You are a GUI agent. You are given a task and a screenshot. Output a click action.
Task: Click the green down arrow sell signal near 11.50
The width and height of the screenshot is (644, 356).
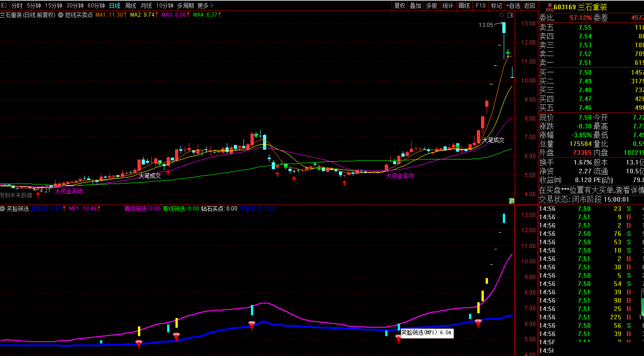click(x=508, y=52)
